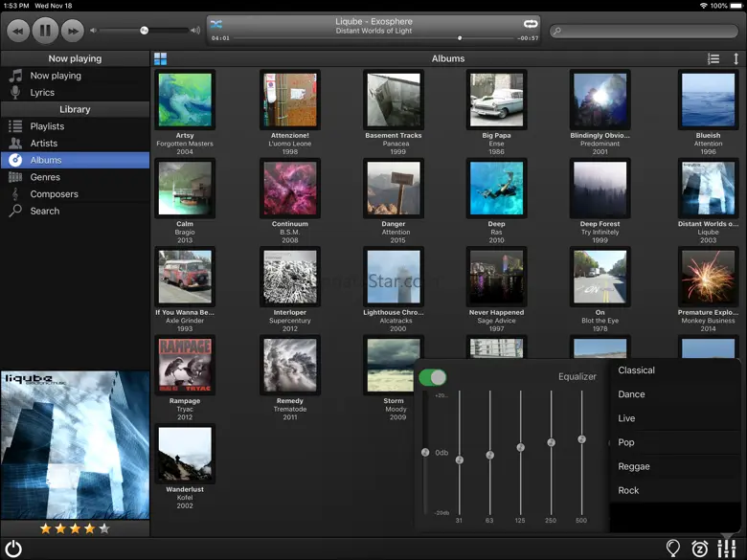Open the Interloper album cover

tap(290, 277)
